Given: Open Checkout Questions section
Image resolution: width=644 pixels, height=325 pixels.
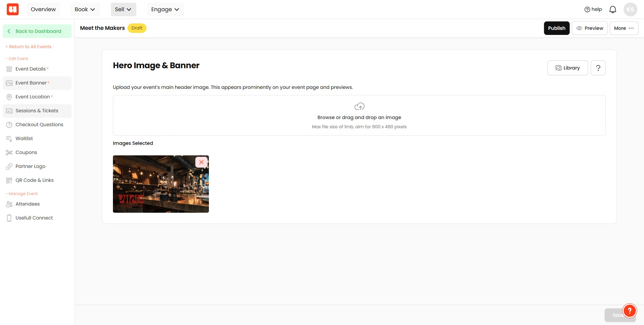Looking at the screenshot, I should click(x=37, y=125).
